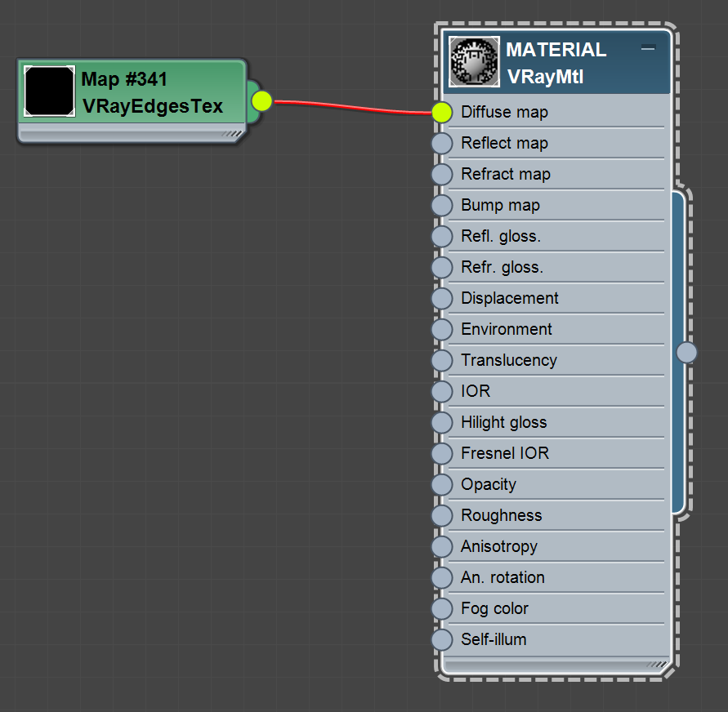Click the IOR slot label
Viewport: 728px width, 712px height.
point(476,391)
